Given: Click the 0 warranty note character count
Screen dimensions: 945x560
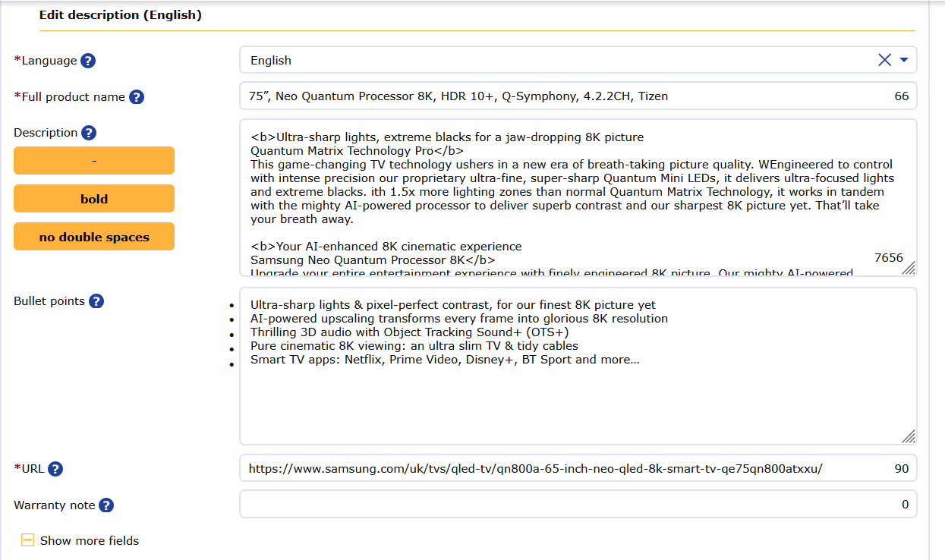Looking at the screenshot, I should (x=905, y=505).
